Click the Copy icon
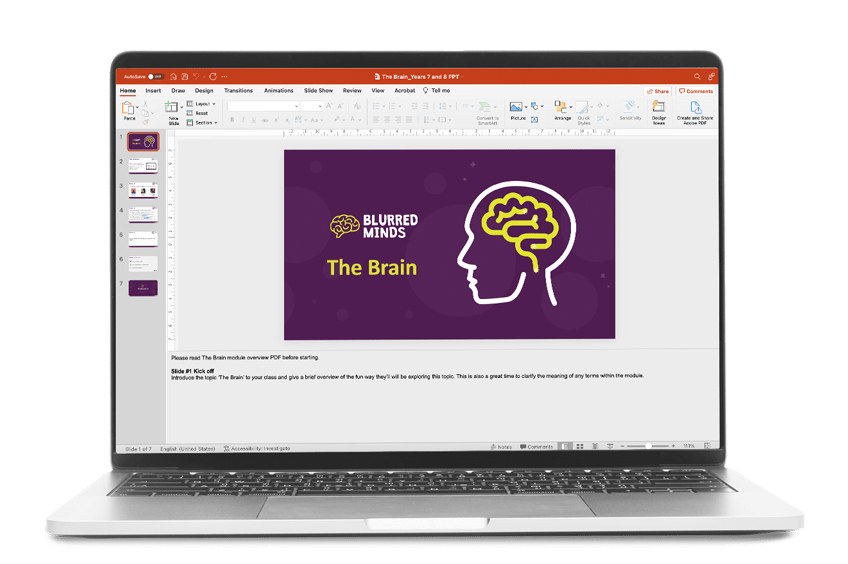The image size is (848, 564). pos(145,113)
